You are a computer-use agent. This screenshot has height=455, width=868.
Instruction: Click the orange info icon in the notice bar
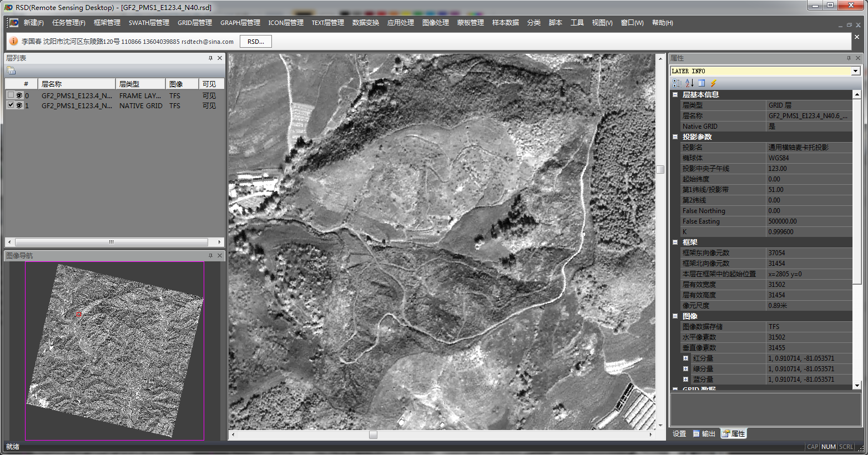14,41
